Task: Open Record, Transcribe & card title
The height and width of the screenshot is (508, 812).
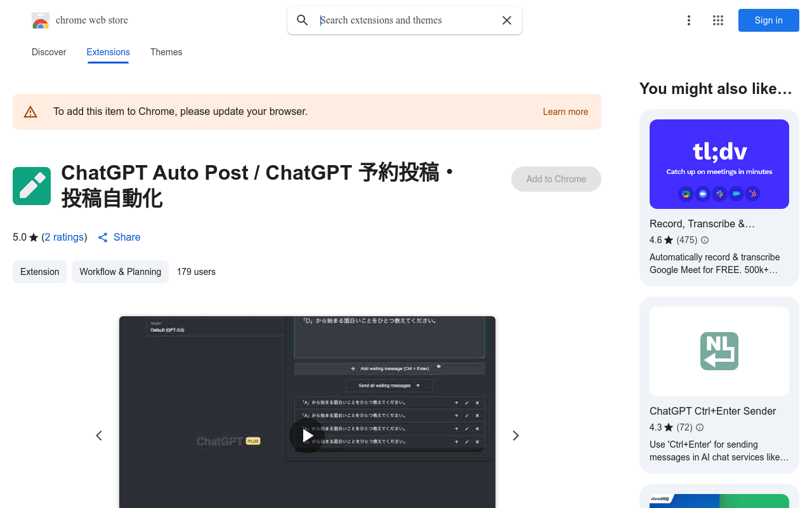Action: tap(702, 224)
